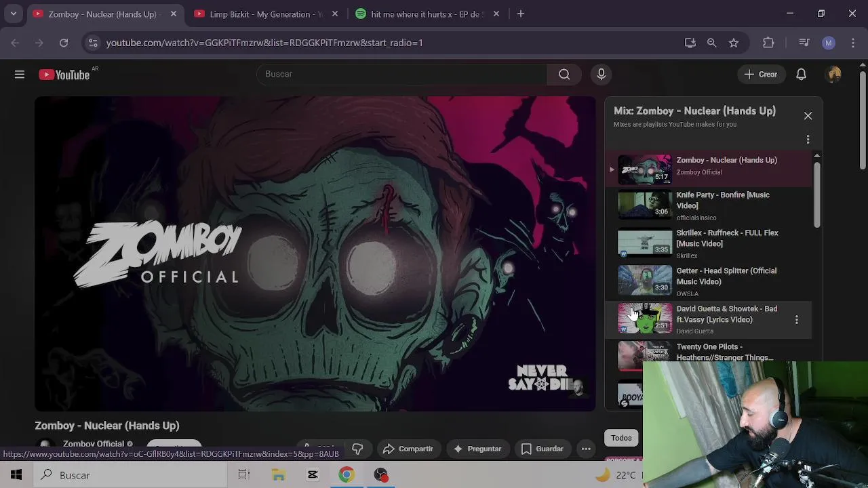Open Chrome zoom indicator icon
Screen dimensions: 868x488
[711, 43]
